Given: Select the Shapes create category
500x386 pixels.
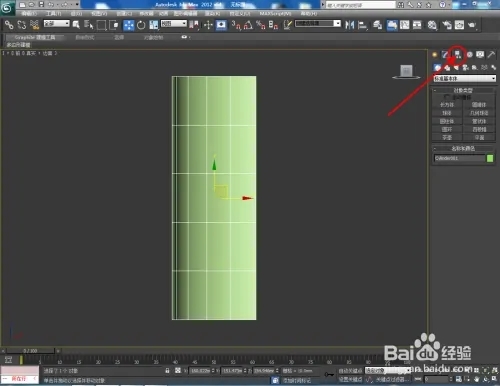Looking at the screenshot, I should tap(447, 68).
